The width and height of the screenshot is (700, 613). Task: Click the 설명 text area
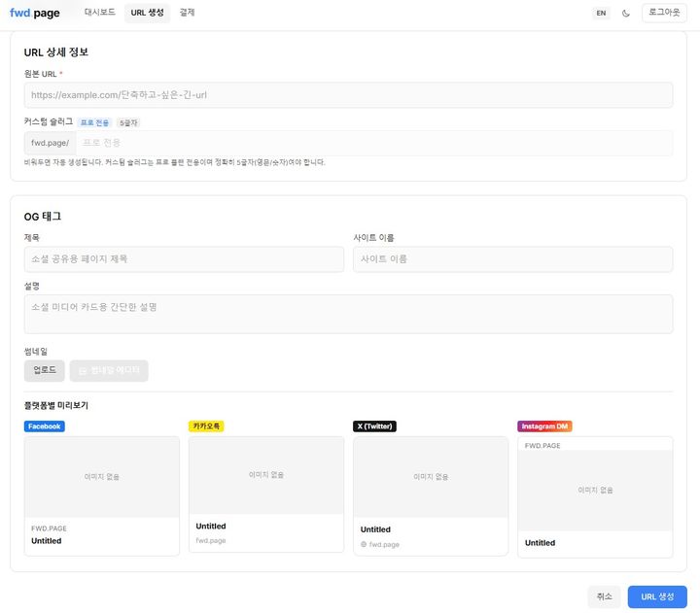(x=348, y=314)
